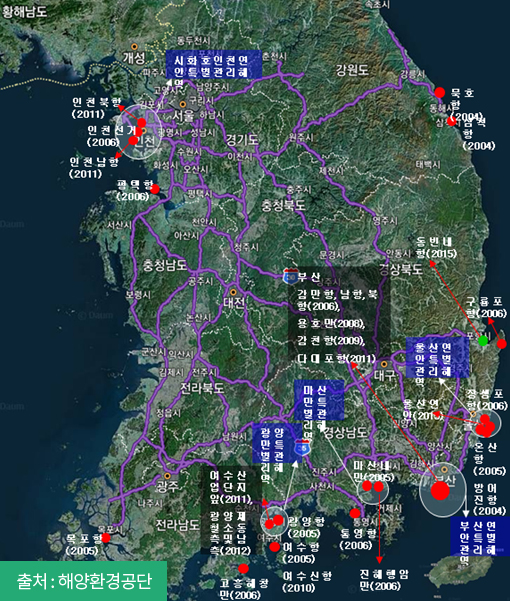Select the 충청북도 province name
The height and width of the screenshot is (601, 510).
point(283,205)
